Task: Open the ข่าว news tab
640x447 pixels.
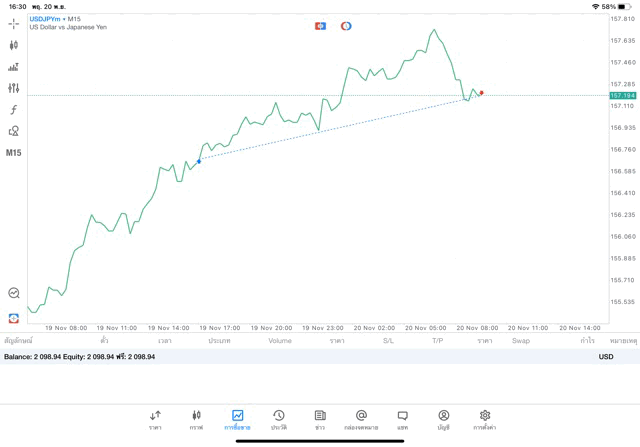Action: click(320, 419)
